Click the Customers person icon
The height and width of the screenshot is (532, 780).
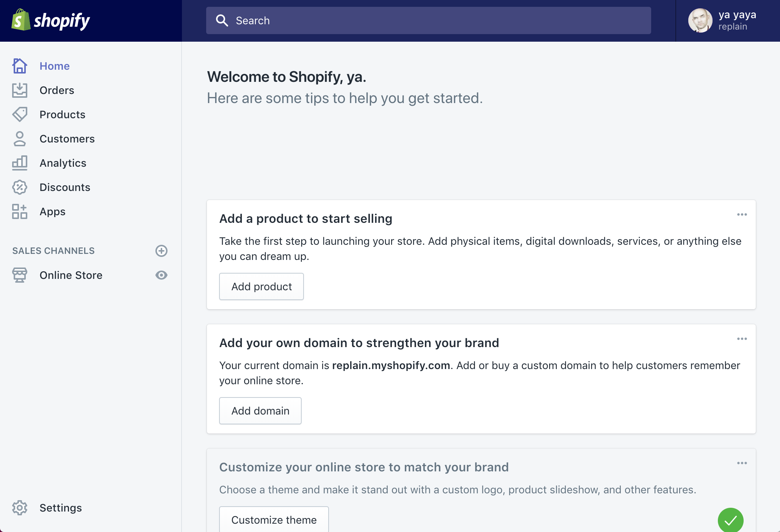coord(20,139)
